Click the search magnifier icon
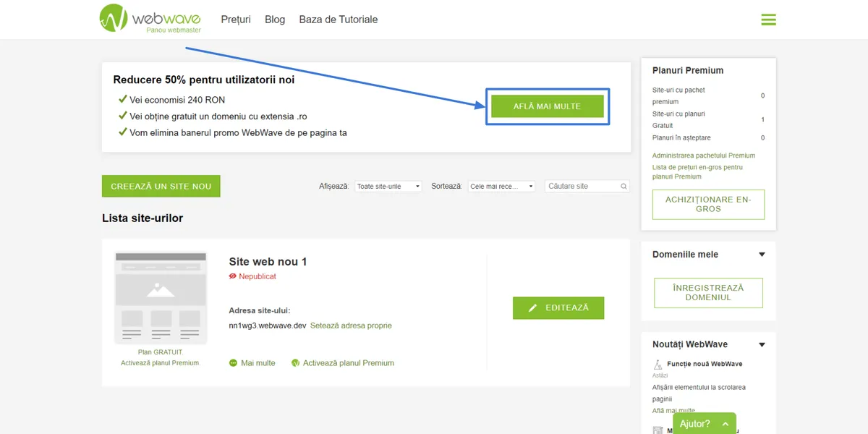 [x=624, y=187]
